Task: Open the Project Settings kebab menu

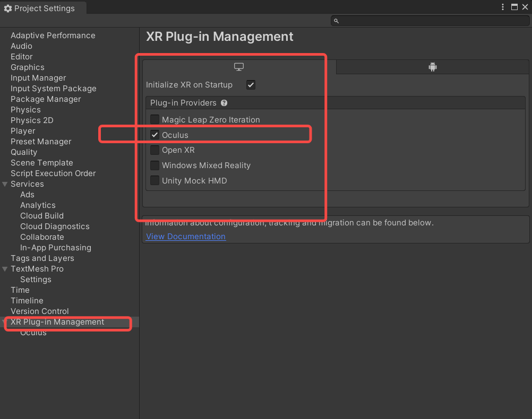Action: pyautogui.click(x=503, y=7)
